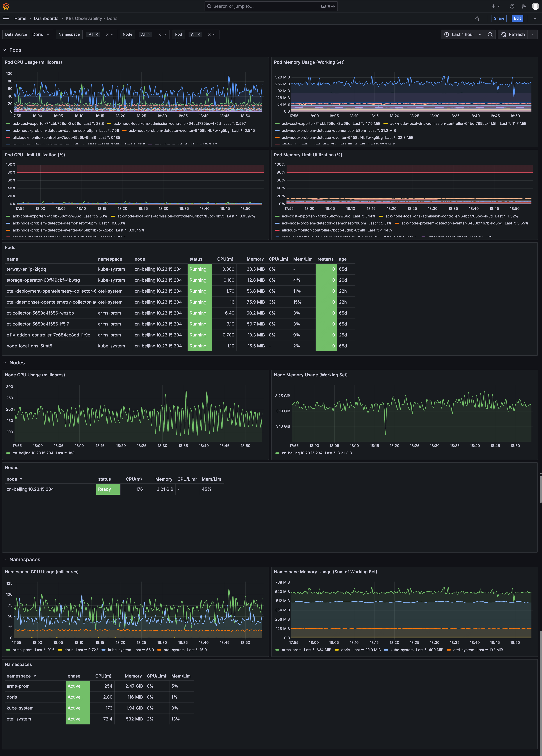
Task: Click Running status for node-local-dns-5tmt5
Action: [x=200, y=346]
